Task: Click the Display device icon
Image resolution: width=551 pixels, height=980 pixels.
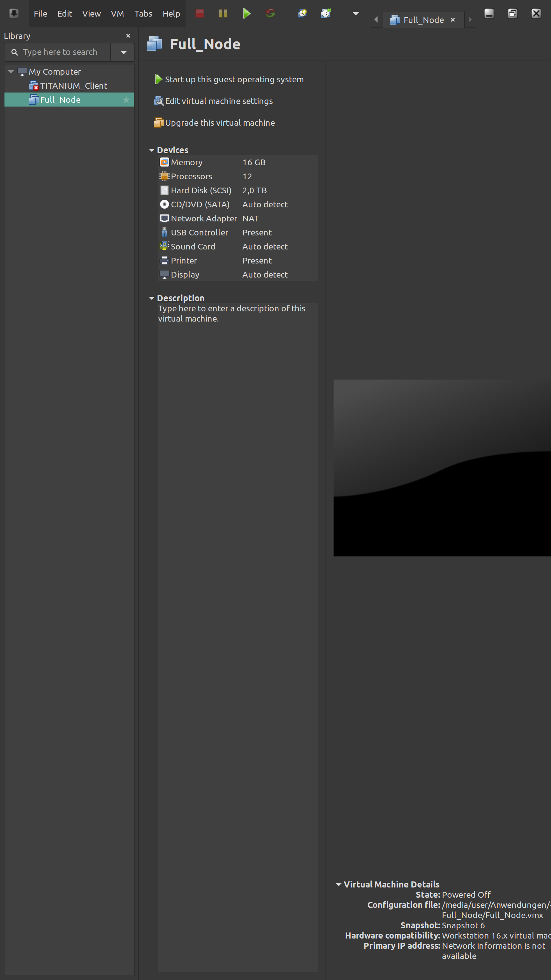Action: pos(164,275)
